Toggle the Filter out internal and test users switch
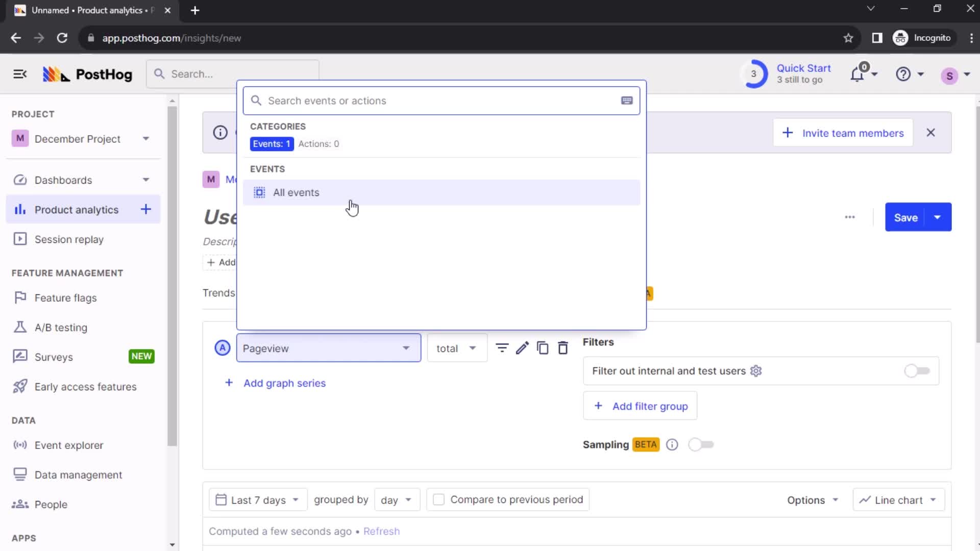The image size is (980, 551). pyautogui.click(x=917, y=371)
